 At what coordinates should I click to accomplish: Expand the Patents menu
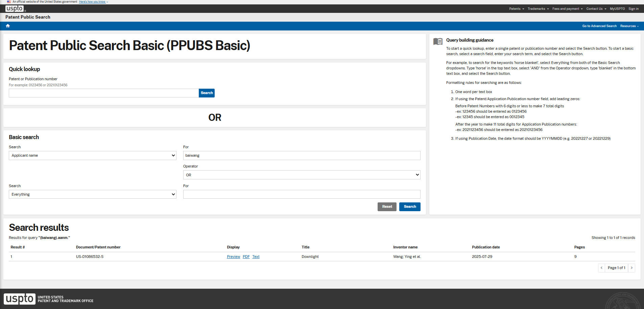tap(516, 9)
